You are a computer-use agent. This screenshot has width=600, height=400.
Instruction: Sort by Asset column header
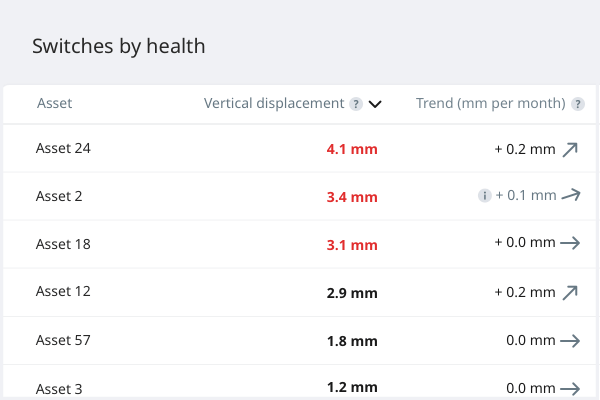pos(54,103)
